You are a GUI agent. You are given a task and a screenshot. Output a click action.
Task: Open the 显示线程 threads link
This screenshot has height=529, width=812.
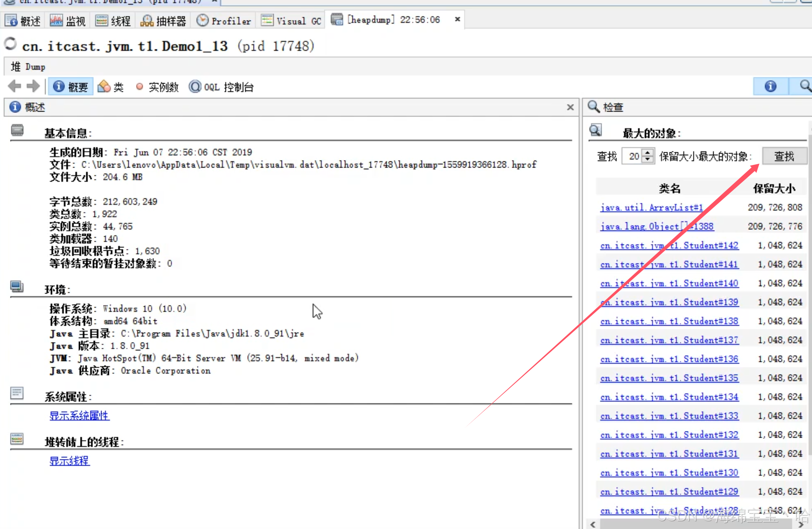click(x=70, y=461)
